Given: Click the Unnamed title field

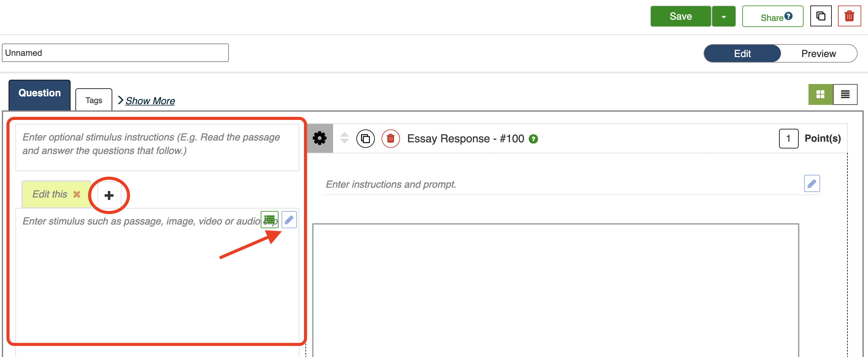Looking at the screenshot, I should pyautogui.click(x=115, y=53).
